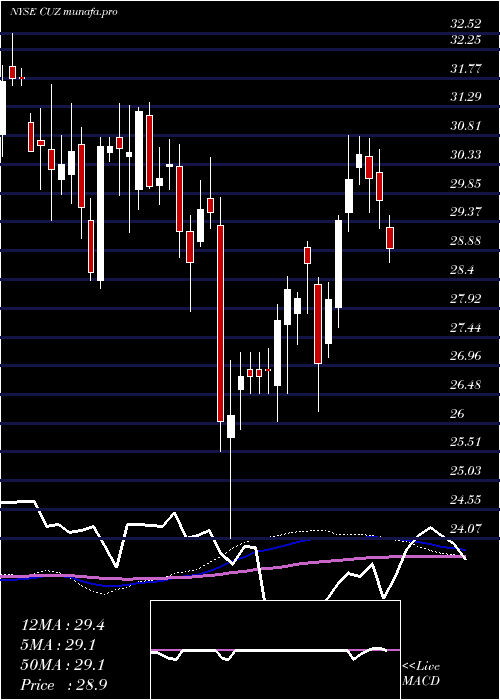Click the tall red candlestick dropping to 26
Viewport: 500px width, 700px height.
coord(220,324)
